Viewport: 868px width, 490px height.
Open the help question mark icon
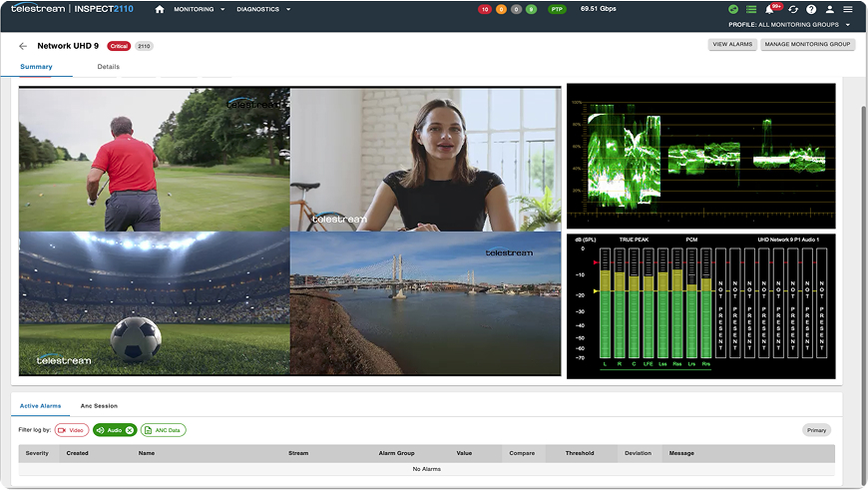(x=811, y=9)
